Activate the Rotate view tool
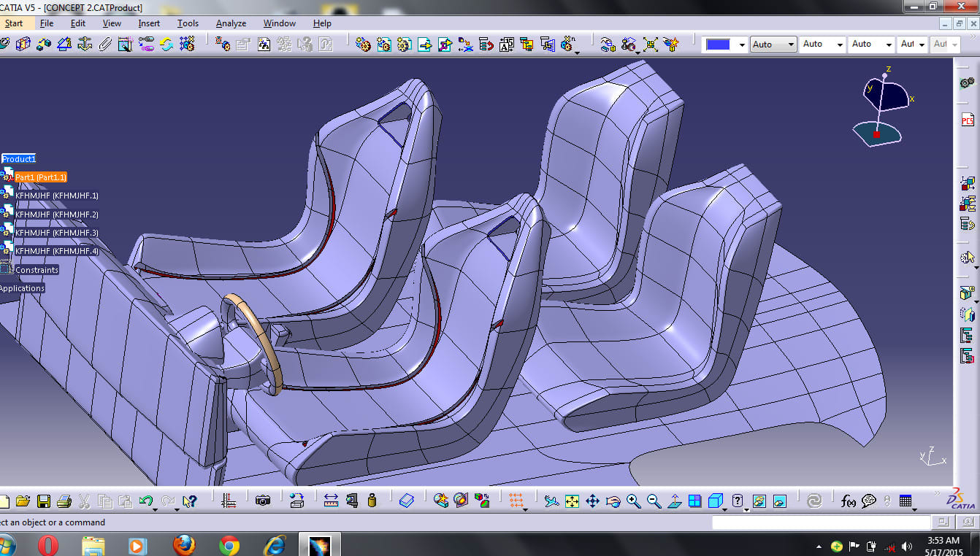The image size is (980, 556). coord(612,501)
